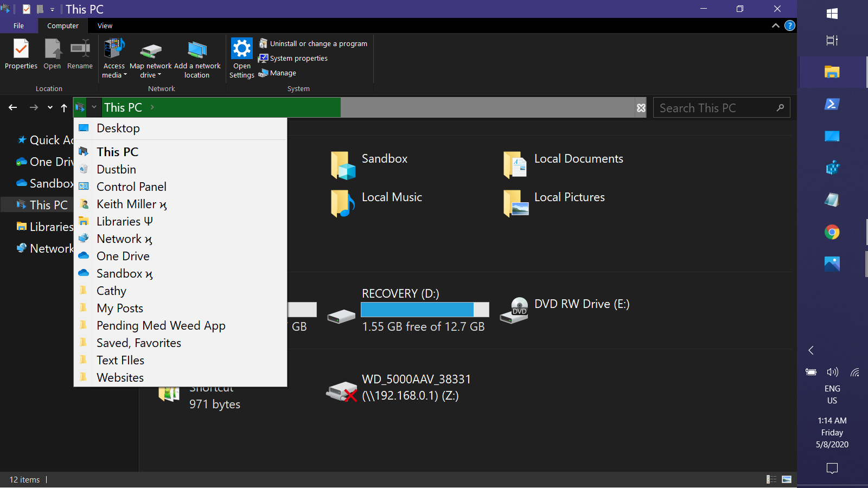Image resolution: width=868 pixels, height=488 pixels.
Task: Select Network in the navigation pane
Action: [x=44, y=248]
